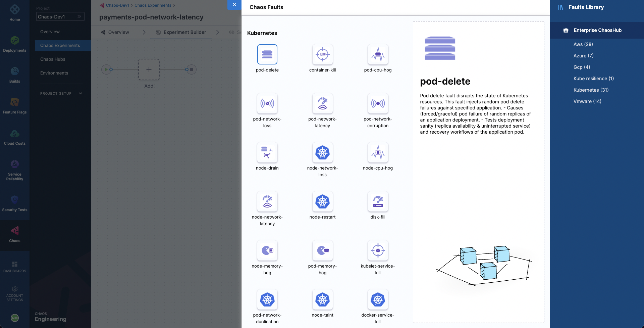Click the Chaos Experiments breadcrumb link
The width and height of the screenshot is (644, 328).
click(153, 5)
